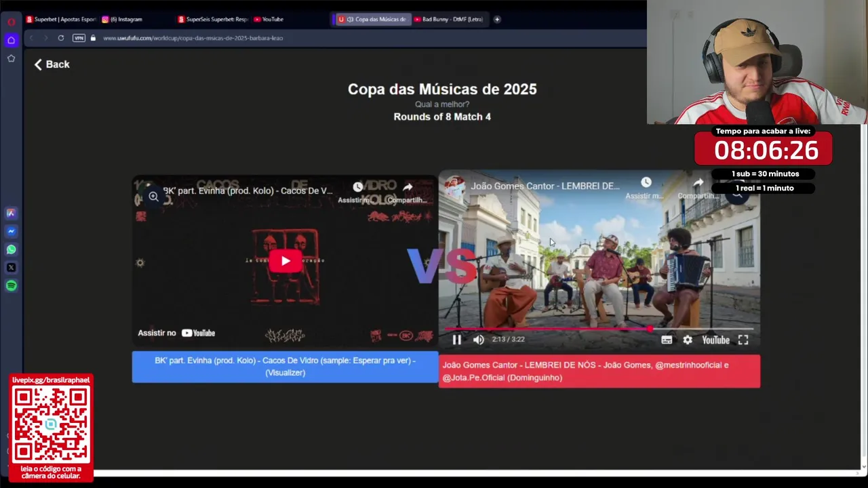Mute the João Gomes video volume

click(479, 340)
